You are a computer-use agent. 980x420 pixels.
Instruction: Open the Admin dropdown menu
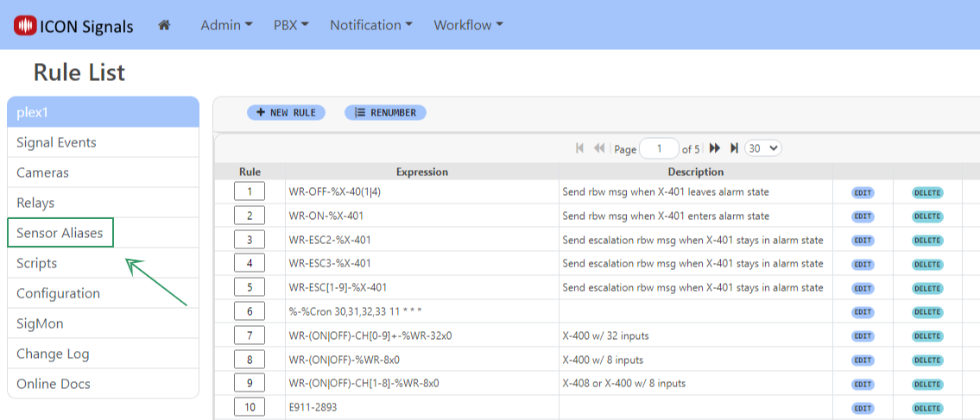coord(226,25)
